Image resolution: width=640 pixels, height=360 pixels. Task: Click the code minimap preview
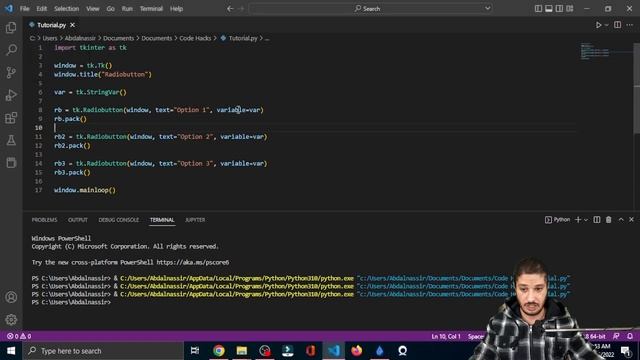point(595,51)
